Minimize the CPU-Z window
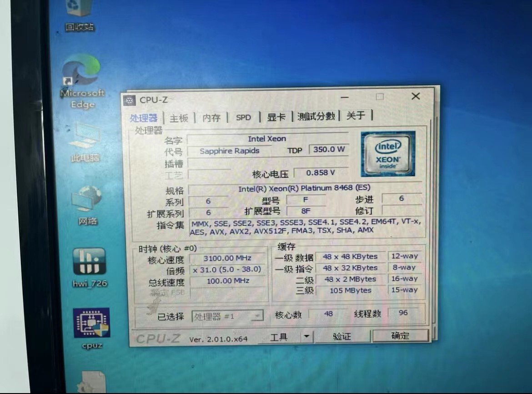 [x=345, y=97]
